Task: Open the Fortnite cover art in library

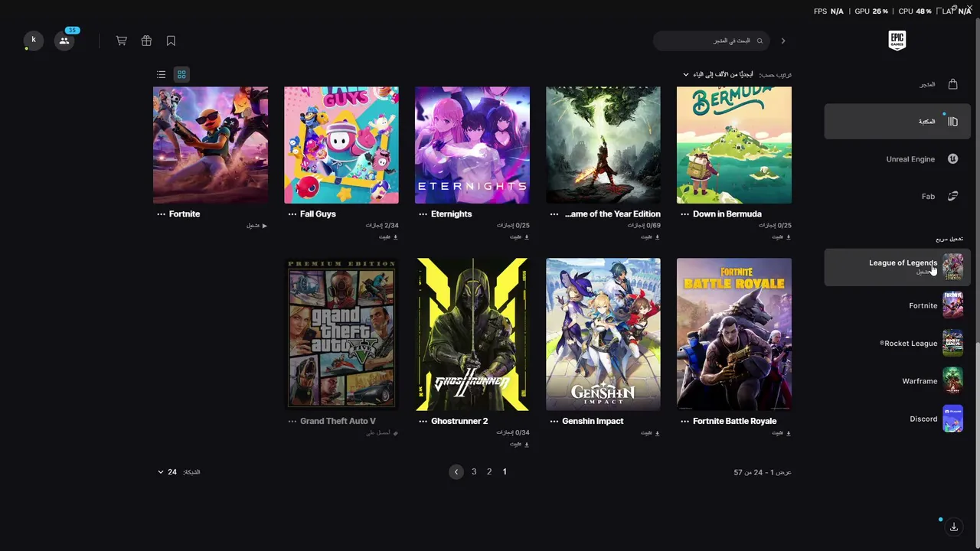Action: tap(211, 145)
